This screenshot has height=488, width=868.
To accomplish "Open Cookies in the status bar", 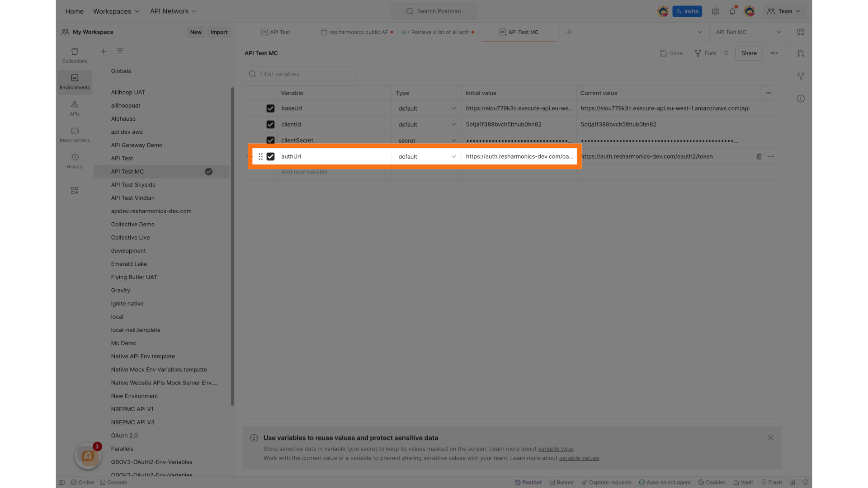I will point(712,483).
